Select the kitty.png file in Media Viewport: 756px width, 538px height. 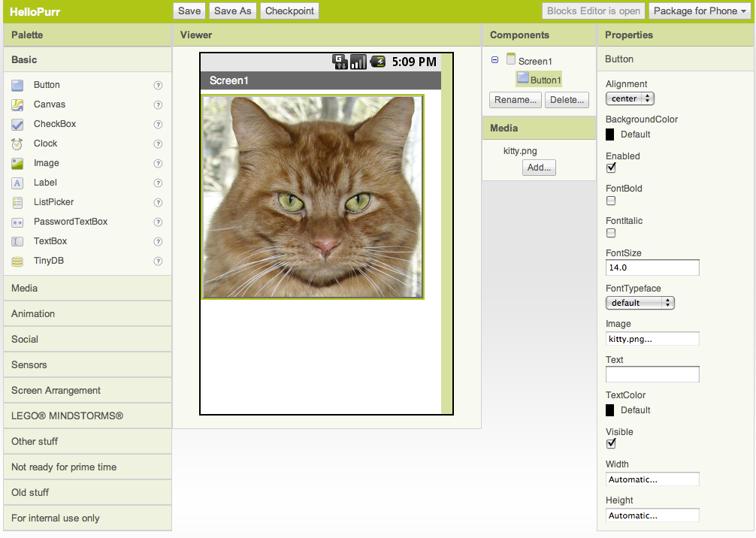click(x=520, y=151)
